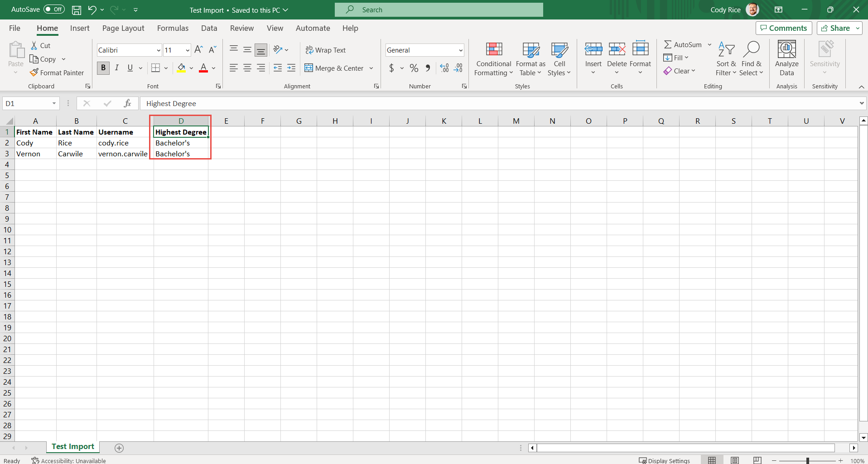Viewport: 868px width, 464px height.
Task: Decrease font size with smaller A icon
Action: (212, 50)
